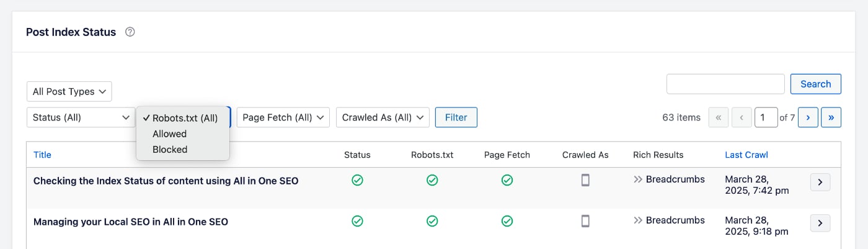Click mobile Crawled As icon for Checking the Index Status row
Screen dimensions: 868x249
tap(585, 180)
